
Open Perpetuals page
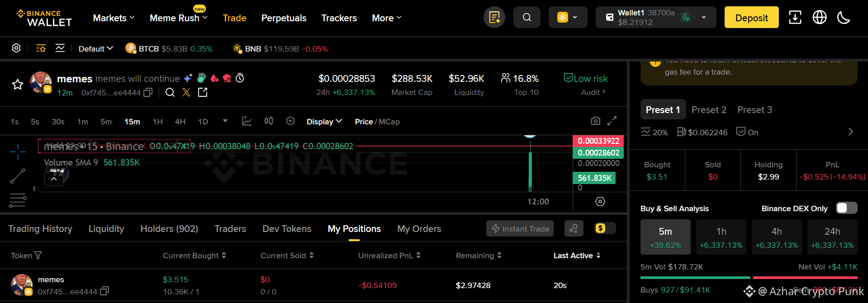click(284, 18)
